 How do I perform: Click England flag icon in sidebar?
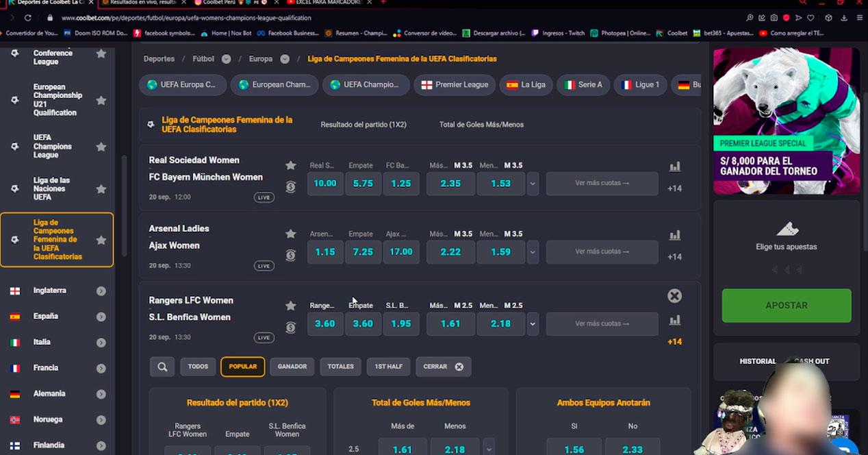click(x=15, y=291)
